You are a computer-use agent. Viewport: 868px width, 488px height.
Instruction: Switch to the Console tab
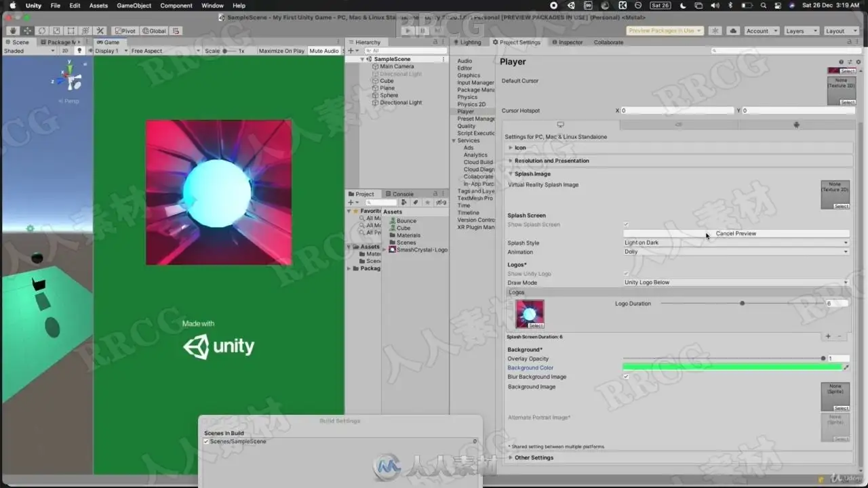coord(399,194)
